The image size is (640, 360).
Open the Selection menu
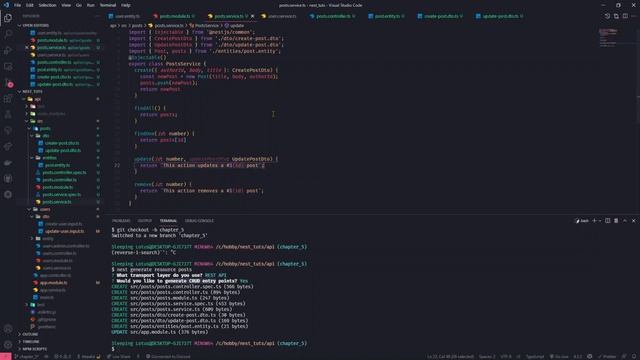(47, 5)
